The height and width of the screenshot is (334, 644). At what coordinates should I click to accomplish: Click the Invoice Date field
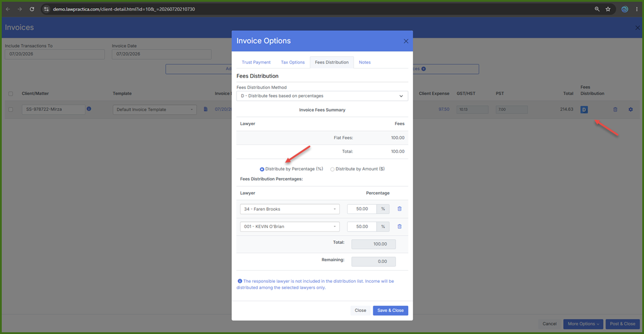pos(161,54)
